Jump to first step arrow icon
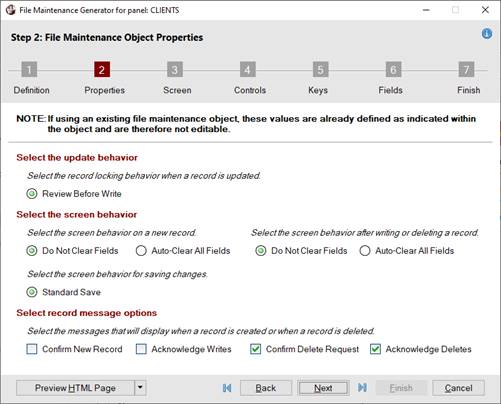The width and height of the screenshot is (501, 404). coord(227,388)
